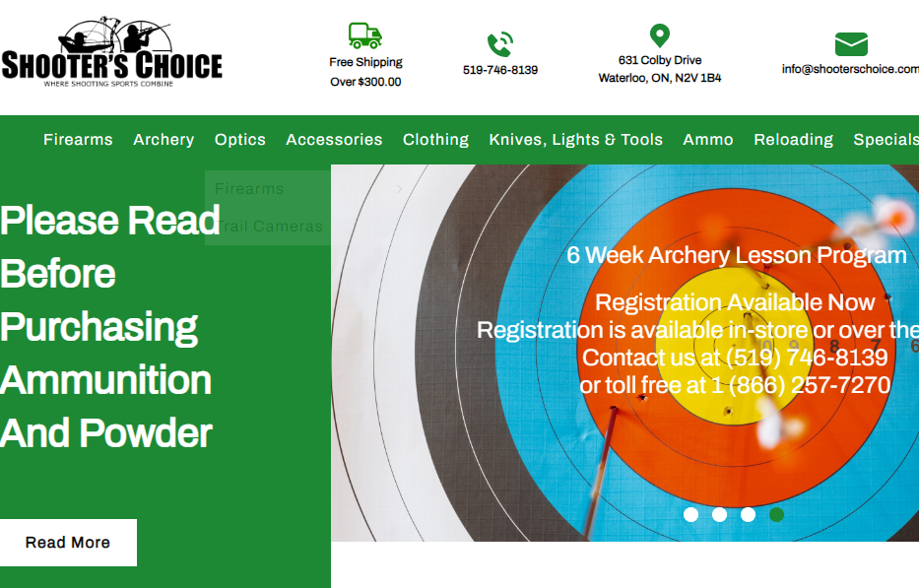Click the green truck Free Shipping icon
919x588 pixels.
click(x=364, y=34)
